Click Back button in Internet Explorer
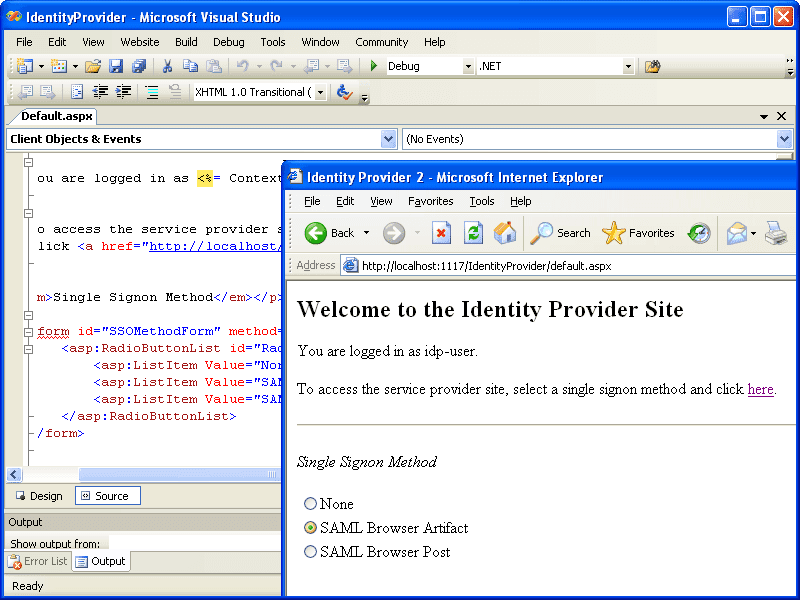Screen dimensions: 800x600 pos(329,233)
